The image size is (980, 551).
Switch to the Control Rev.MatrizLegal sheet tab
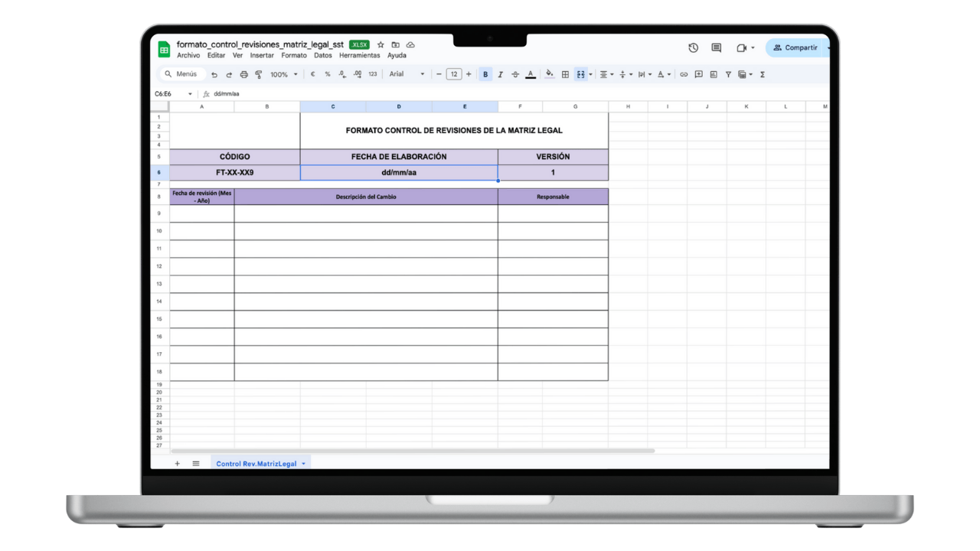point(256,463)
